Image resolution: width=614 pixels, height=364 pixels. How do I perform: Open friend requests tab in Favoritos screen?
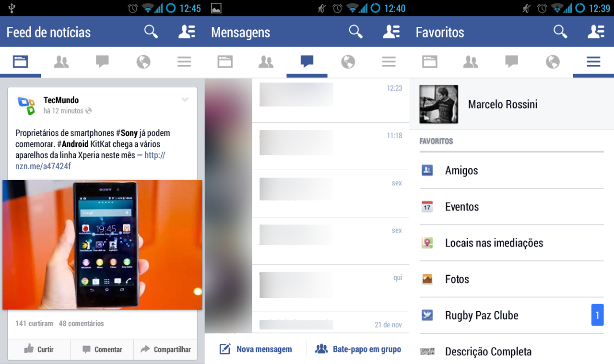(x=471, y=61)
